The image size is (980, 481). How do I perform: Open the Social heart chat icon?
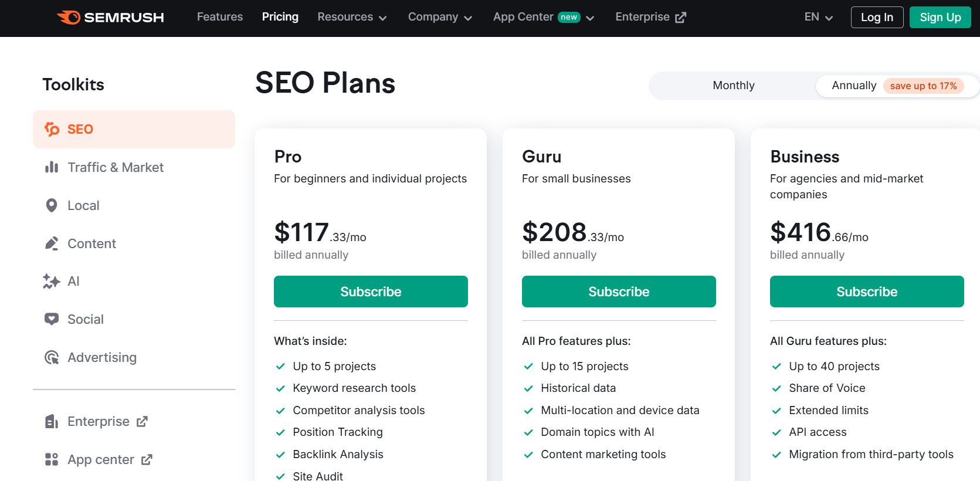[52, 319]
